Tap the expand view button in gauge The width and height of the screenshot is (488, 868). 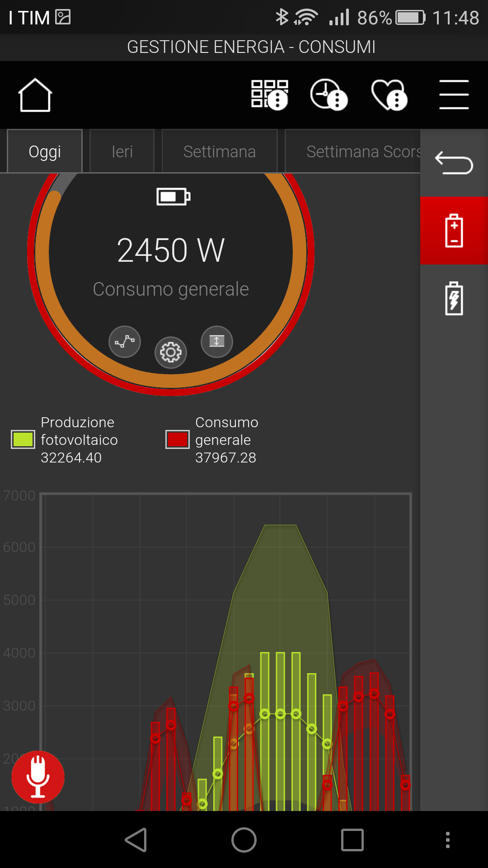(217, 342)
